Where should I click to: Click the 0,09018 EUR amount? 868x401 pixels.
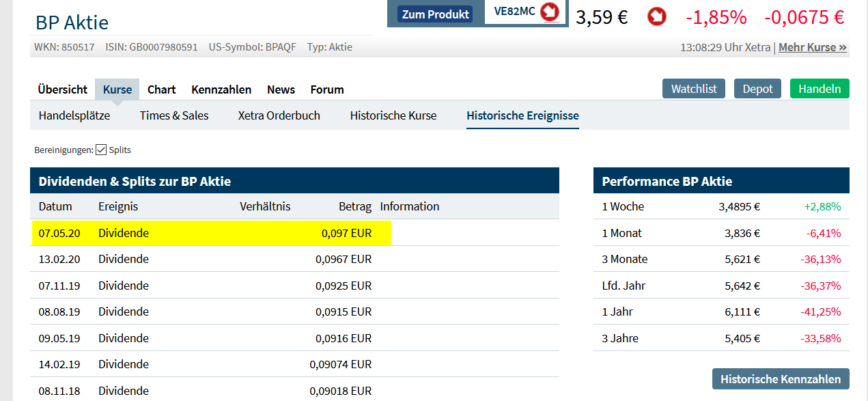pos(341,391)
